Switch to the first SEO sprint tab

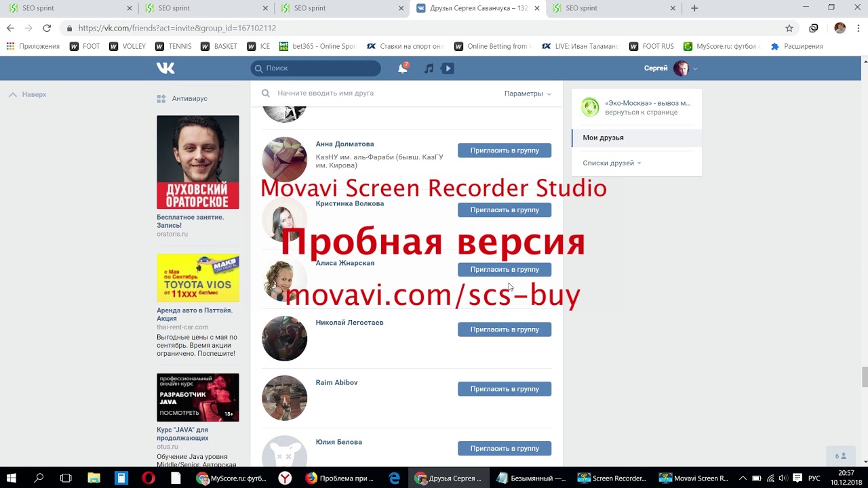click(x=69, y=8)
